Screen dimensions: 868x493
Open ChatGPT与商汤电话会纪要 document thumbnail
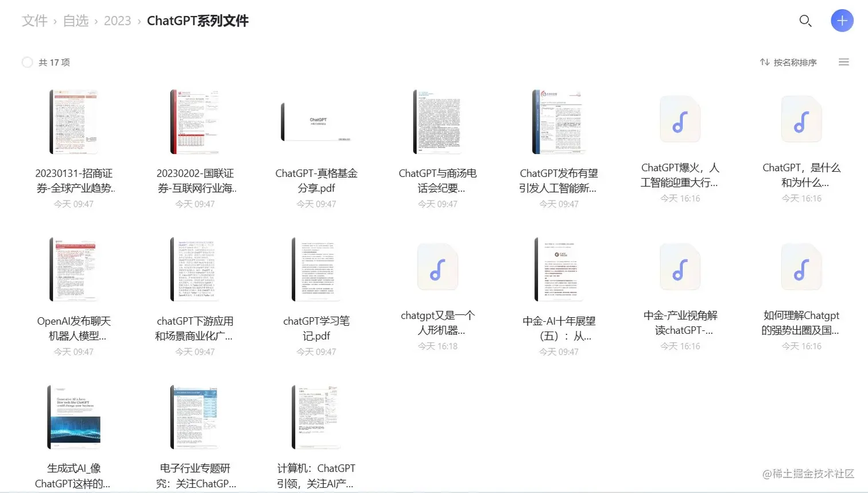(x=437, y=122)
